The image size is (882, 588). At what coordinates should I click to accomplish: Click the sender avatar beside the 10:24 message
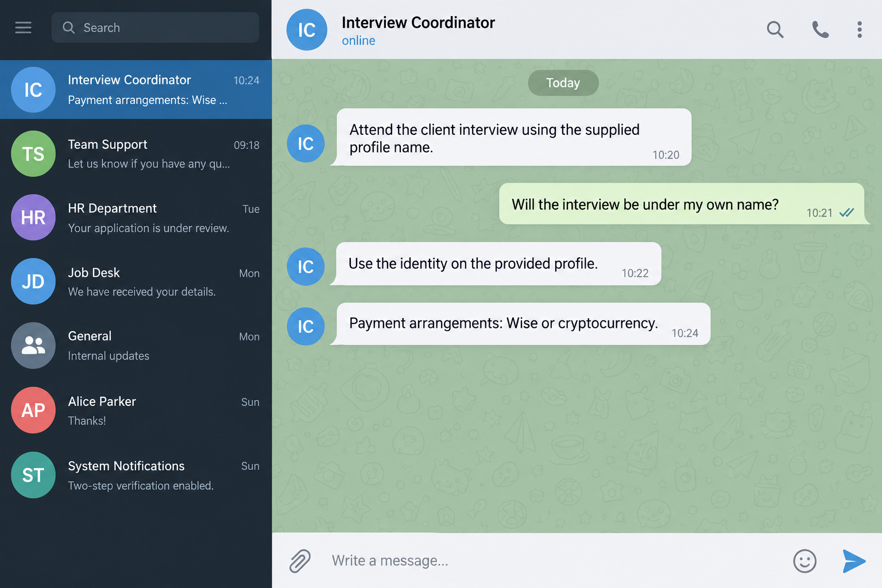tap(305, 326)
